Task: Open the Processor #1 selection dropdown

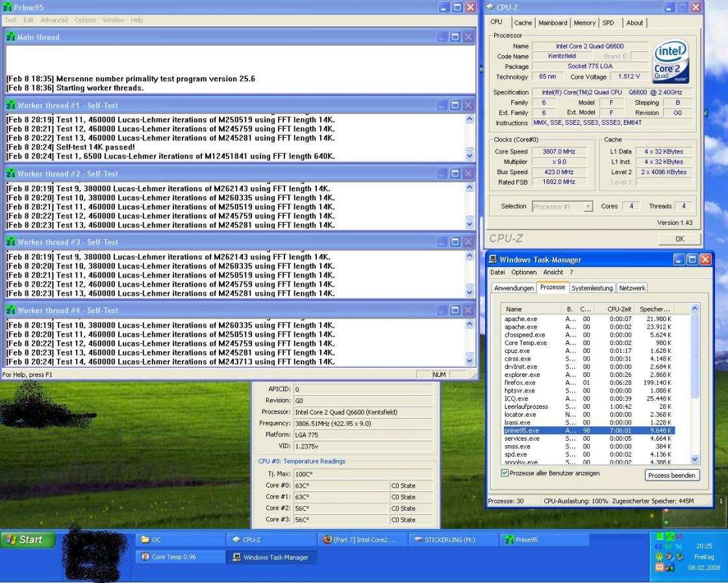Action: tap(588, 207)
